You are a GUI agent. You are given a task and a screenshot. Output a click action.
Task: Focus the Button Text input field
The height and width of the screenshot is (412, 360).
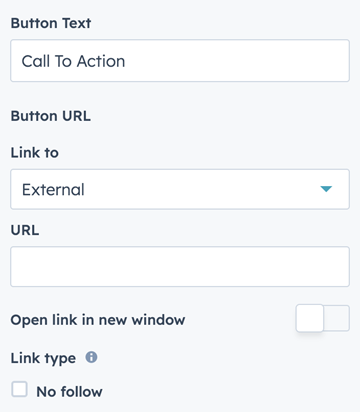point(180,61)
